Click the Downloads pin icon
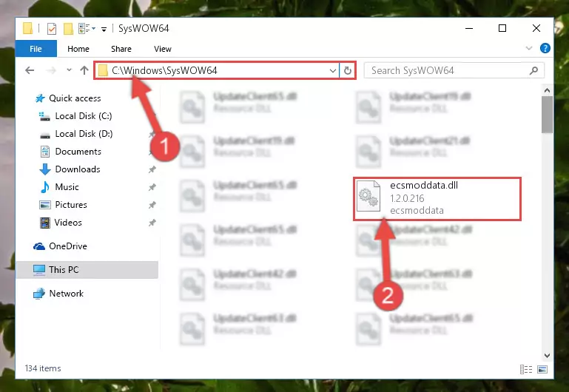The width and height of the screenshot is (569, 392). 152,169
